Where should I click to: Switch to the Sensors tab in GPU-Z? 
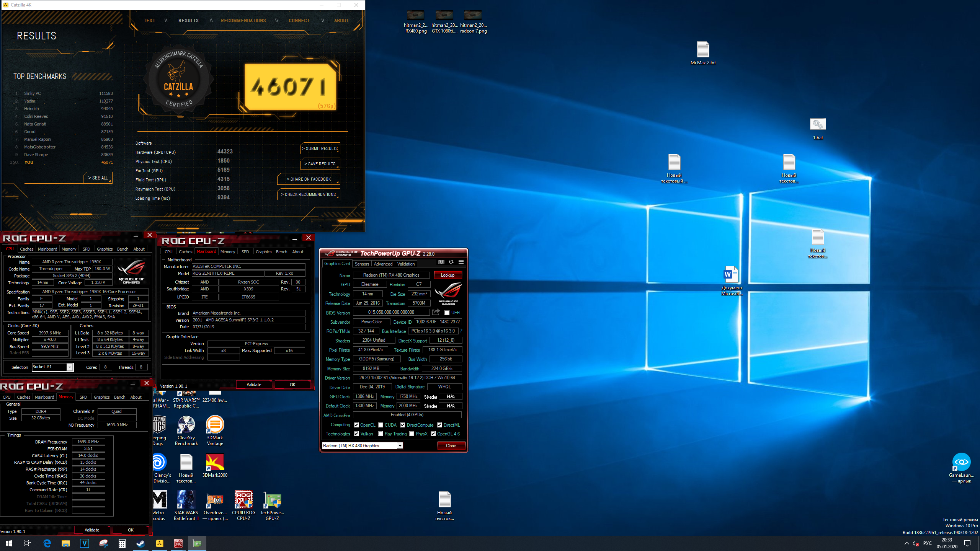point(362,264)
